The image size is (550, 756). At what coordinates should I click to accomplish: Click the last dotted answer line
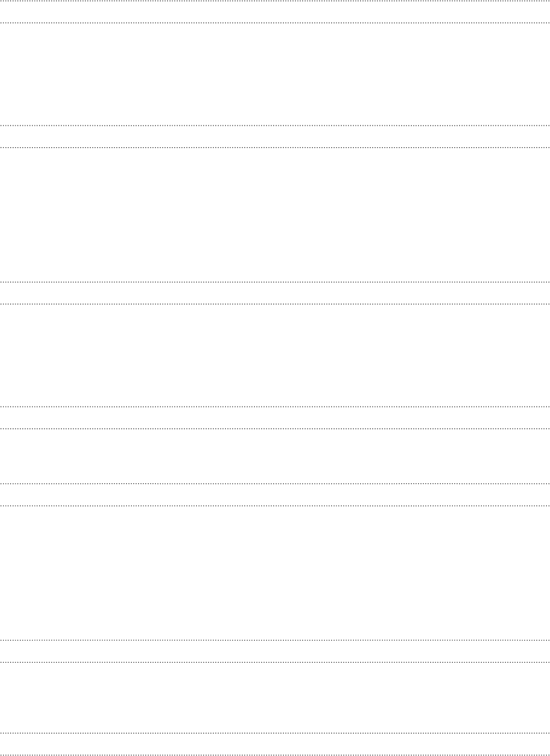click(275, 755)
